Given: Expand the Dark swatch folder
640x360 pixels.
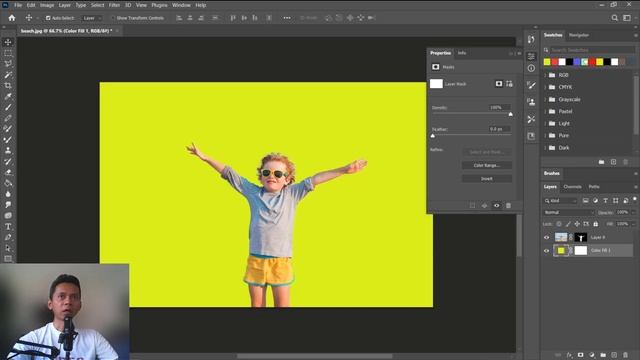Looking at the screenshot, I should tap(545, 148).
